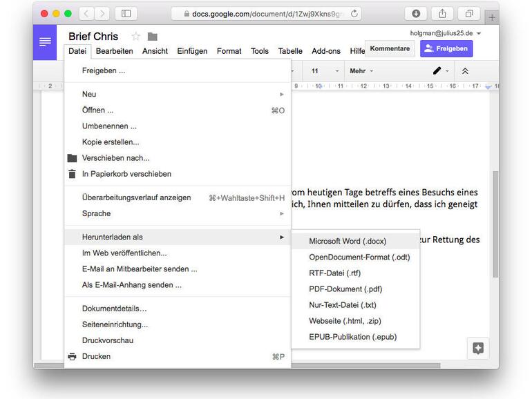532x399 pixels.
Task: Click the blue Freigeben share button
Action: point(446,48)
